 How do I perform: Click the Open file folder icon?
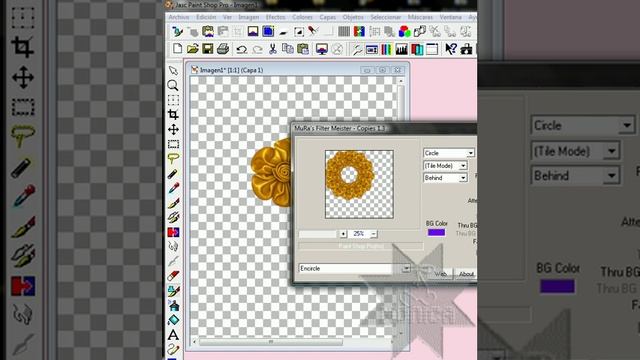pos(192,49)
